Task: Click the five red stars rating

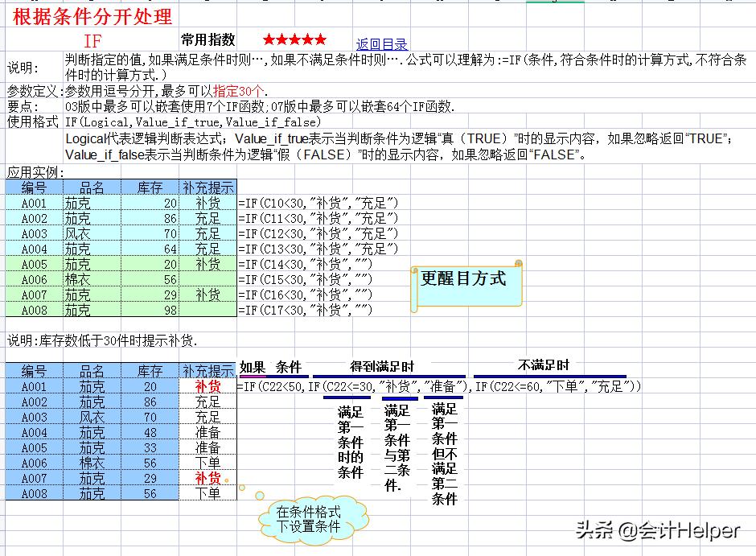Action: click(x=294, y=39)
